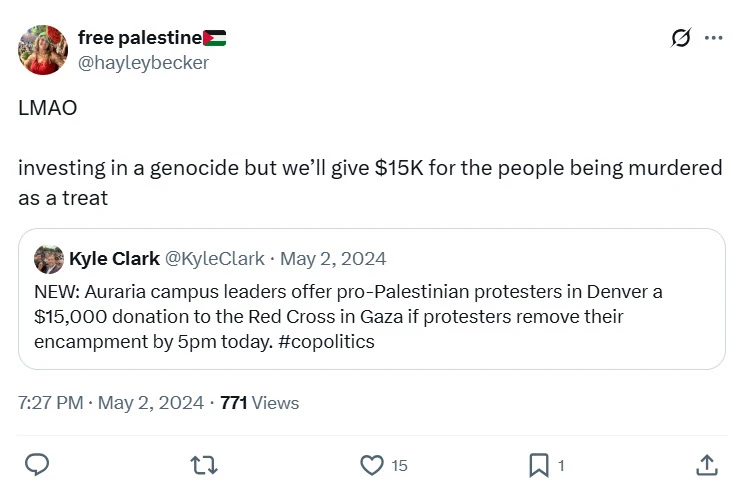
Task: Repost this tweet with the retweet icon
Action: tap(204, 464)
